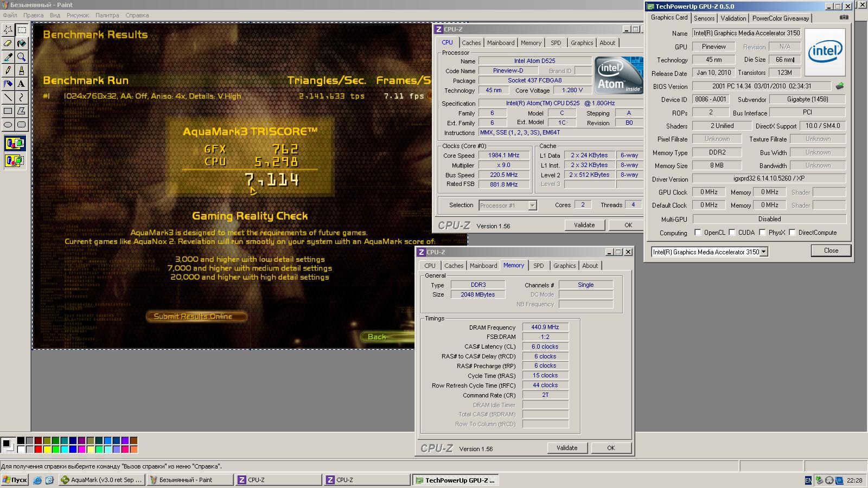Open the Справка menu

(x=137, y=15)
